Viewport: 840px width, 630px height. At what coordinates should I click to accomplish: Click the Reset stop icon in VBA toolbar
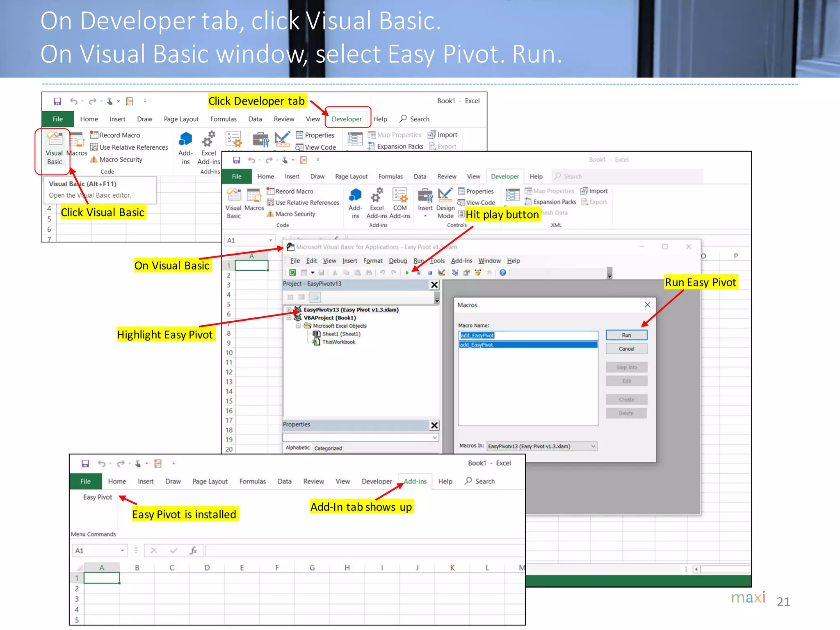430,273
